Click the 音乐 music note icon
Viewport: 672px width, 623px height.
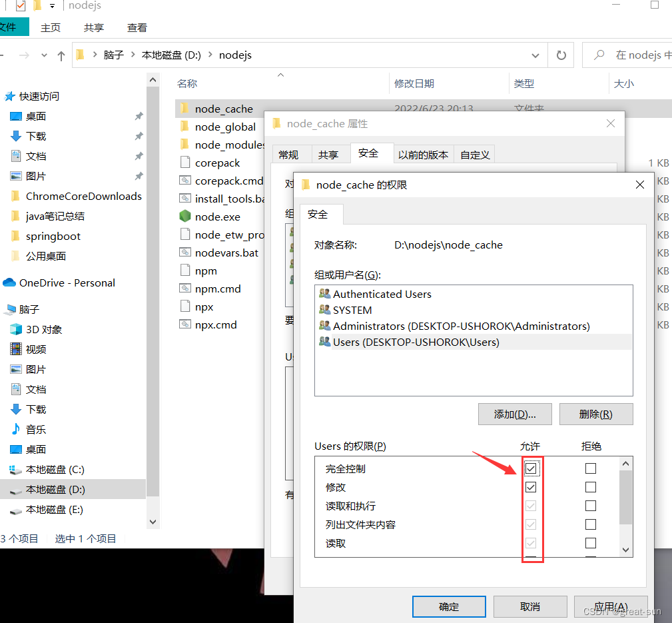click(x=16, y=429)
